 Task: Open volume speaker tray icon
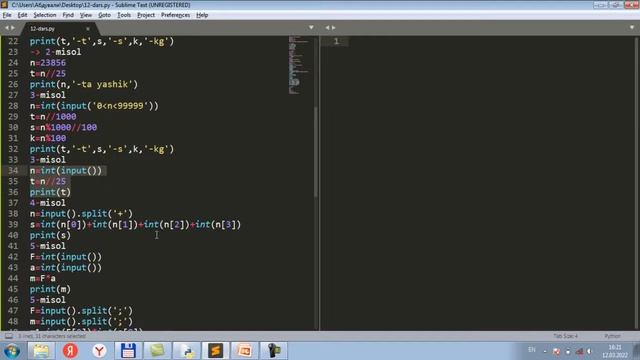tap(589, 351)
